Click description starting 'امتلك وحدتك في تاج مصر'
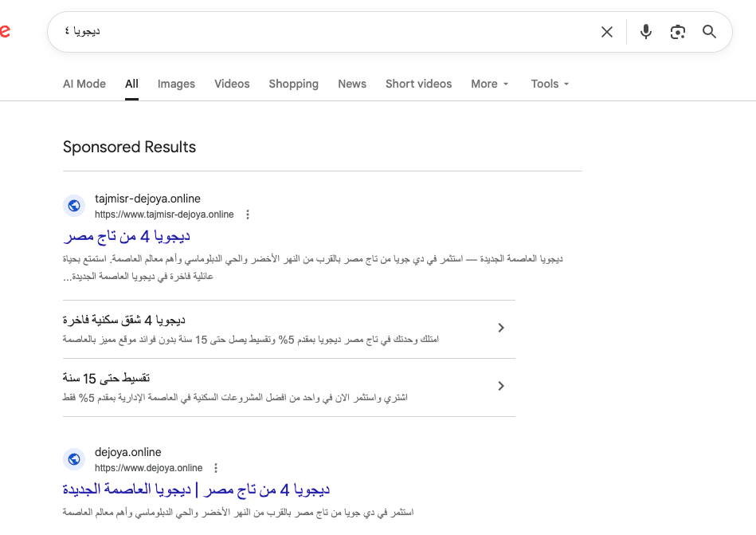Viewport: 756px width, 535px height. tap(251, 340)
